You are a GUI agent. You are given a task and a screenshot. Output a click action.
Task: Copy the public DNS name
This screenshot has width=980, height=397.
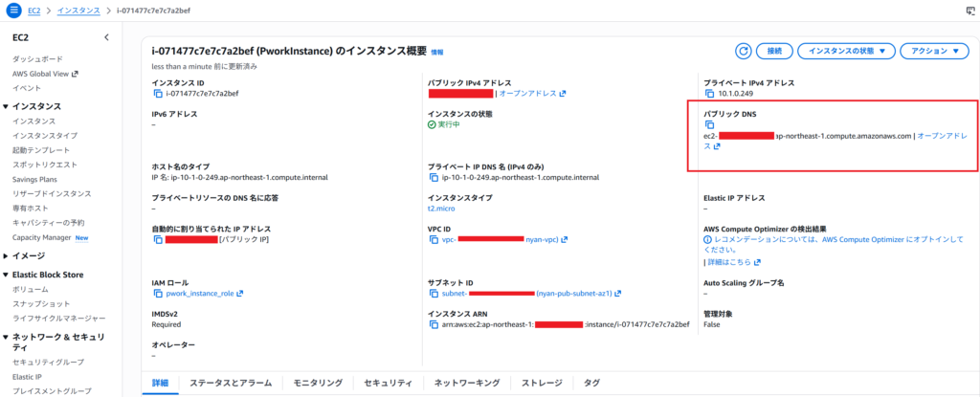709,124
